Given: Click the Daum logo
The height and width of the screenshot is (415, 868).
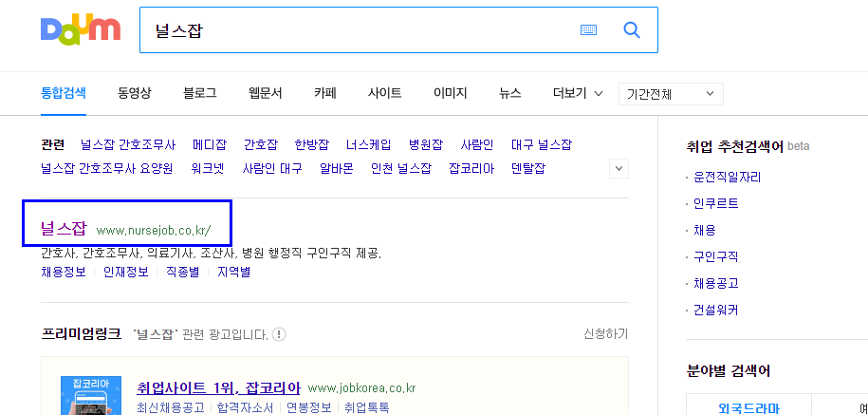Looking at the screenshot, I should [x=81, y=30].
